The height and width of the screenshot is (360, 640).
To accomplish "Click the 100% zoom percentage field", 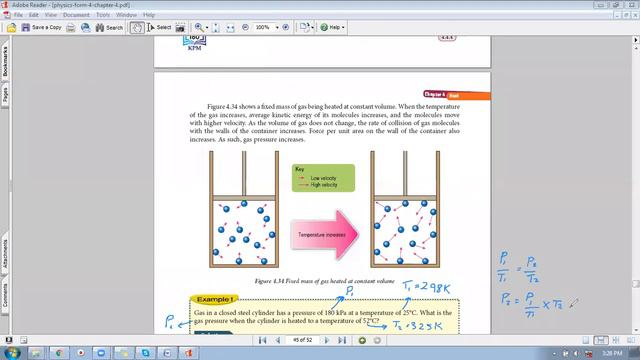I will tap(263, 27).
